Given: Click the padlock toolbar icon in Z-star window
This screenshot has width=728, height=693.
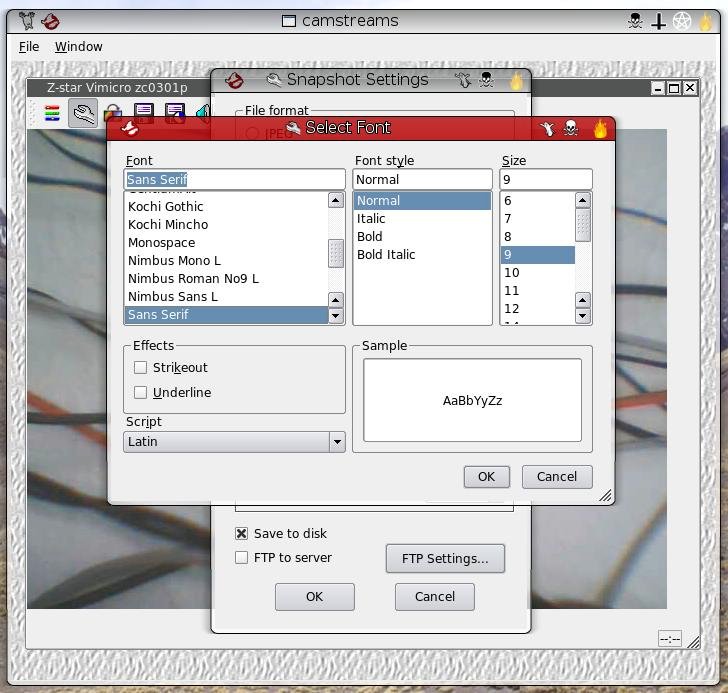Looking at the screenshot, I should [x=113, y=113].
